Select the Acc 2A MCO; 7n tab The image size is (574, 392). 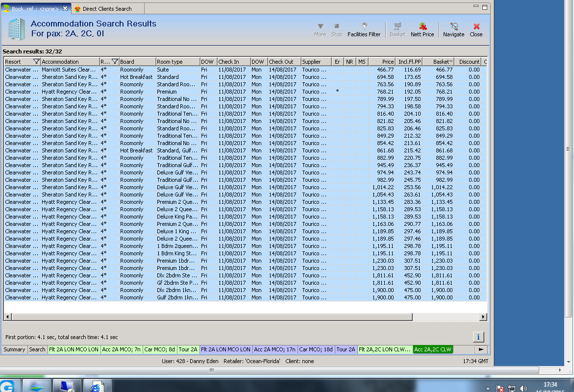[121, 349]
